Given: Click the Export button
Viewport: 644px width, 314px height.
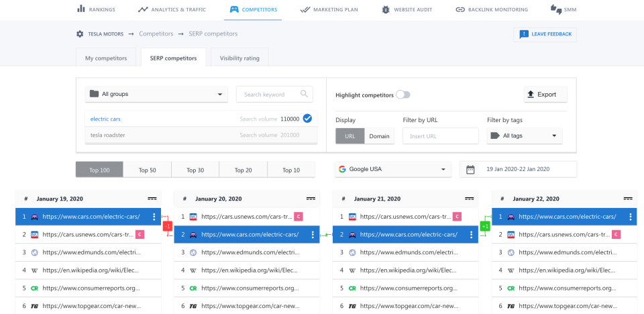Looking at the screenshot, I should [545, 94].
